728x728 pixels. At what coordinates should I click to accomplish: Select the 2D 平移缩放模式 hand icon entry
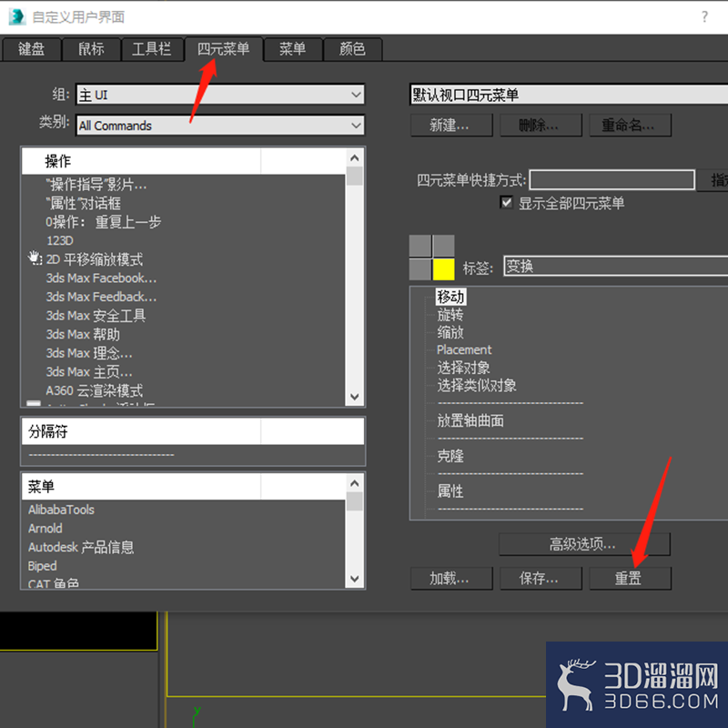point(35,258)
